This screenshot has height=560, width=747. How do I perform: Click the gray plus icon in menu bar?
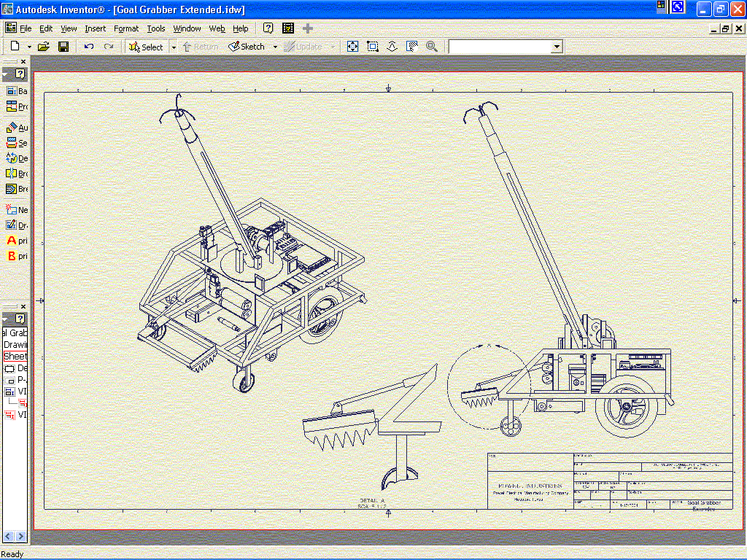click(x=308, y=28)
